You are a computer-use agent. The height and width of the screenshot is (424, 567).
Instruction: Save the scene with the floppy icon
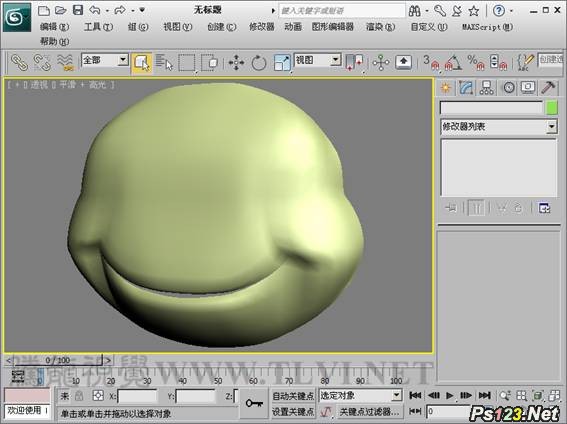point(78,10)
